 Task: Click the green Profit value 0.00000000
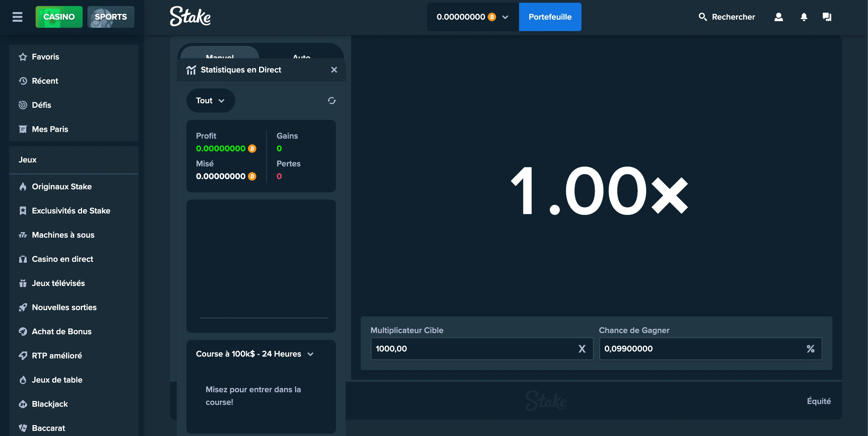(221, 149)
